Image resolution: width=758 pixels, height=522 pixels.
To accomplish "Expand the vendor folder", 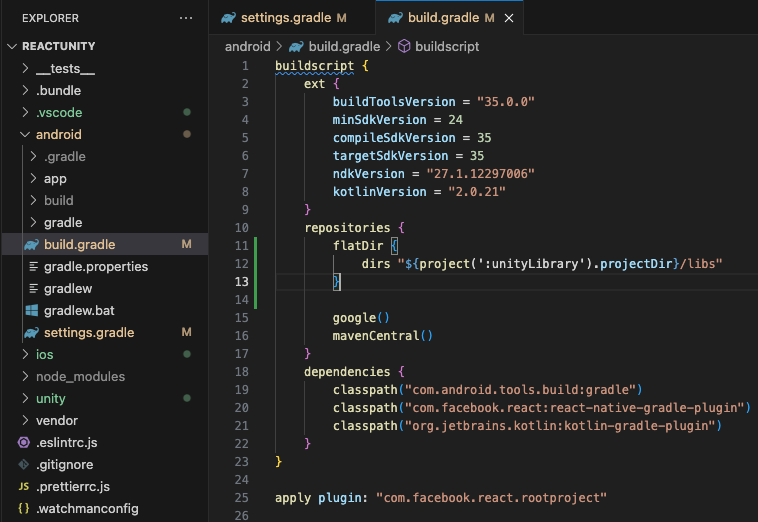I will 26,420.
